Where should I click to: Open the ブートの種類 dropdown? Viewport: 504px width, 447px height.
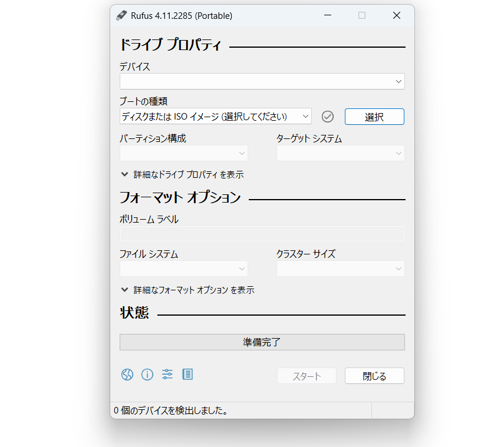[x=215, y=117]
